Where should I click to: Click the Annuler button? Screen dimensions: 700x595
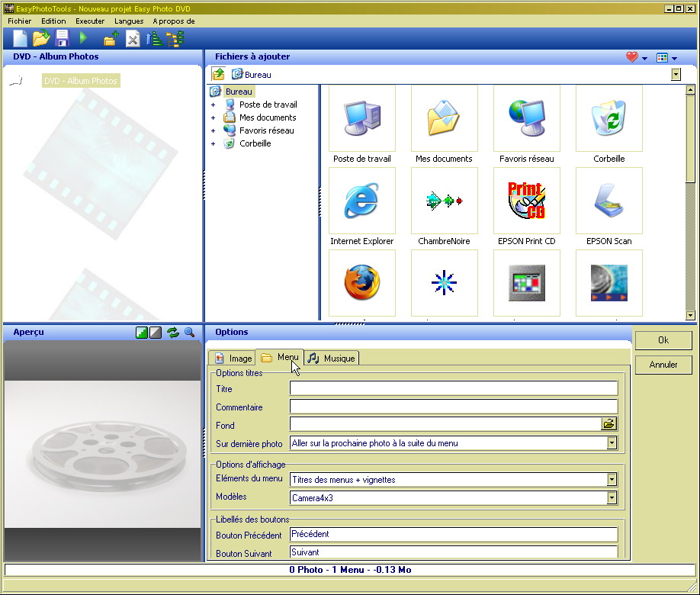[663, 365]
